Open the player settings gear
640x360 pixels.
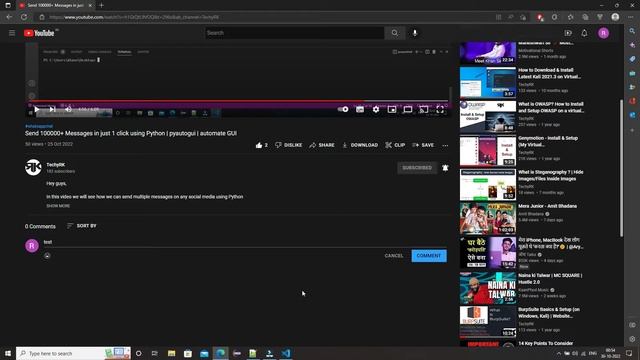click(x=376, y=109)
